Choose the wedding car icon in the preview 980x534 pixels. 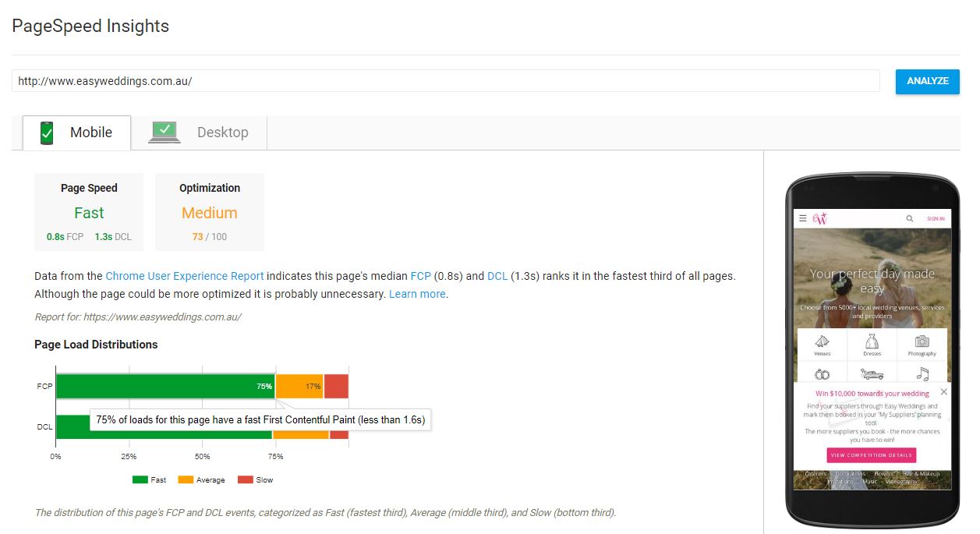[x=872, y=374]
